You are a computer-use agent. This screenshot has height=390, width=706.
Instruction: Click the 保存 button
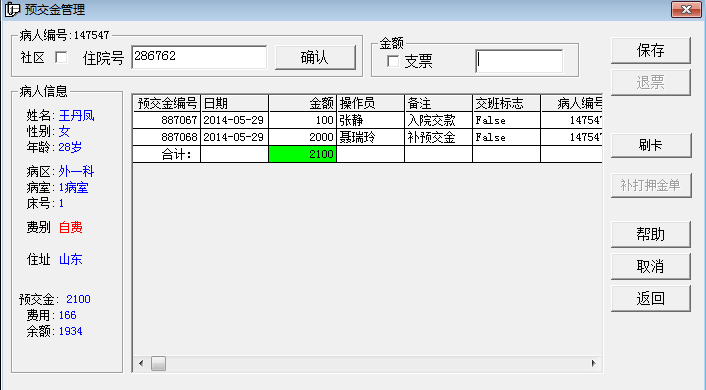coord(651,50)
